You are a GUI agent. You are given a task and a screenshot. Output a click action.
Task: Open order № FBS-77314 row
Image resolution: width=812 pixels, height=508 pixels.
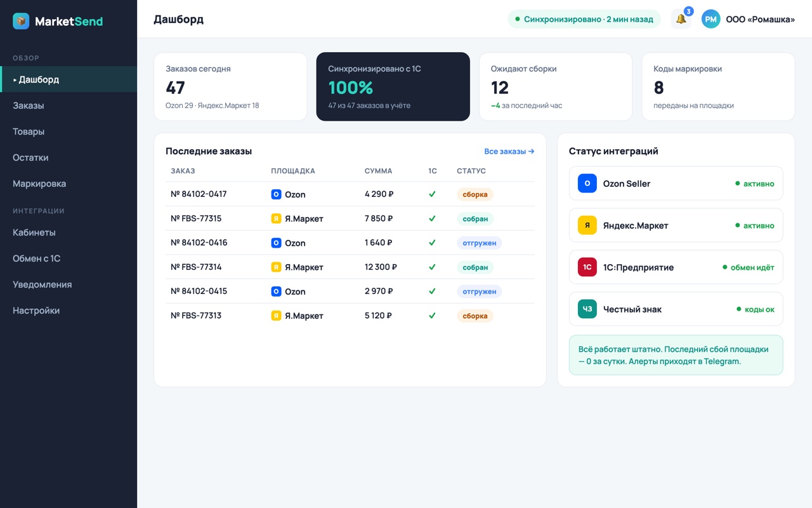coord(350,267)
